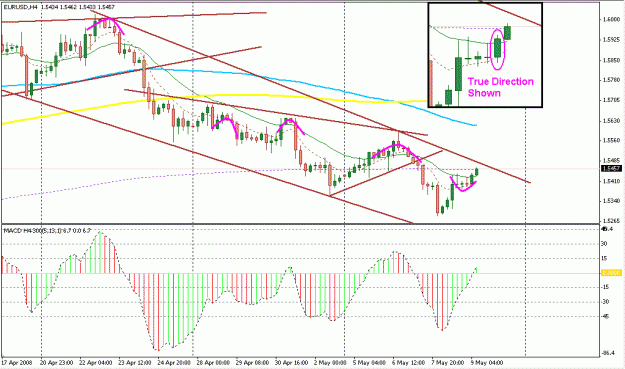625x369 pixels.
Task: Click the current price tag 1.5457
Action: click(x=611, y=169)
